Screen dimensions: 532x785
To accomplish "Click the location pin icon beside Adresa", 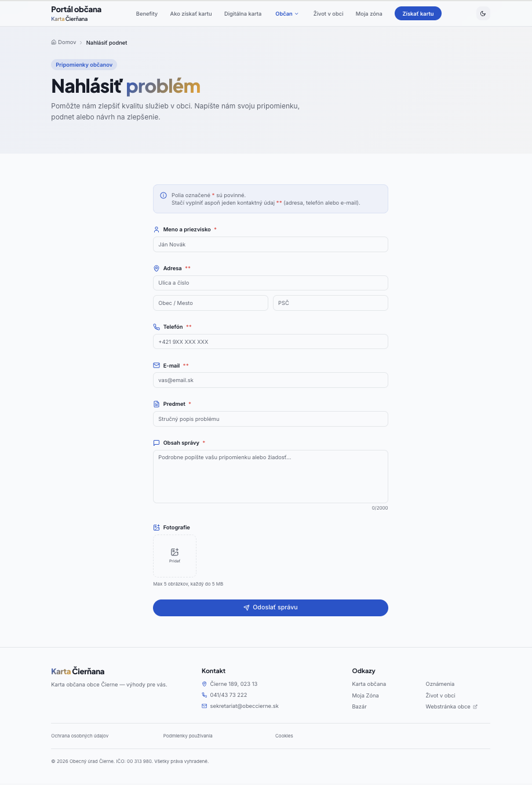I will pos(156,268).
